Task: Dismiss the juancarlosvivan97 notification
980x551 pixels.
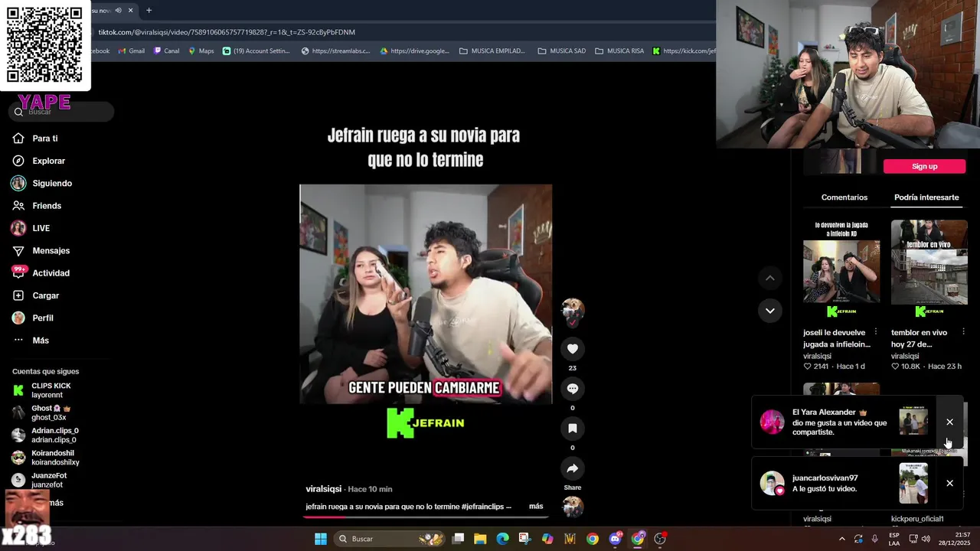Action: 949,483
